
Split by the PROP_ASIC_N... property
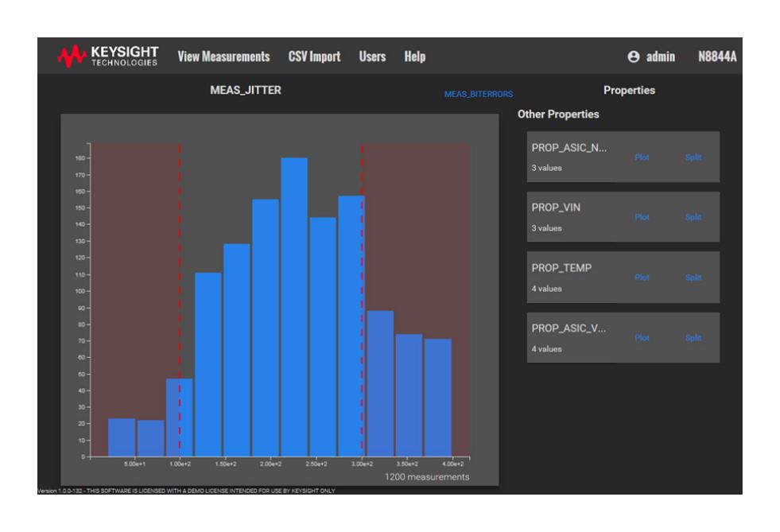pyautogui.click(x=693, y=157)
